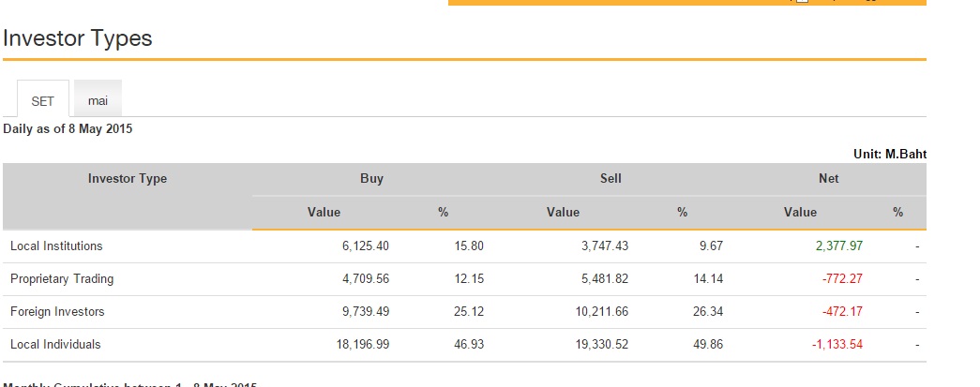Viewport: 980px width, 387px height.
Task: Click the Sell column header
Action: 611,179
